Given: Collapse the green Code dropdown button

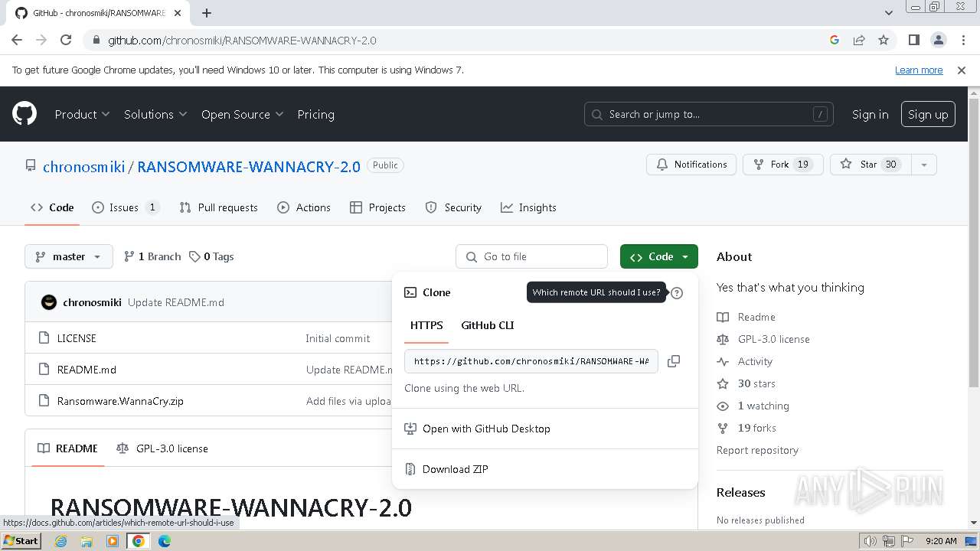Looking at the screenshot, I should 659,256.
